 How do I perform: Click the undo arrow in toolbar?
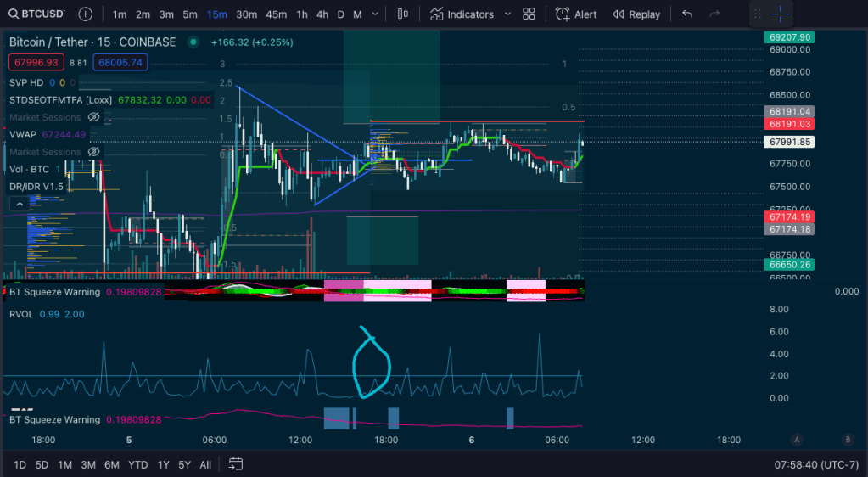pos(687,14)
